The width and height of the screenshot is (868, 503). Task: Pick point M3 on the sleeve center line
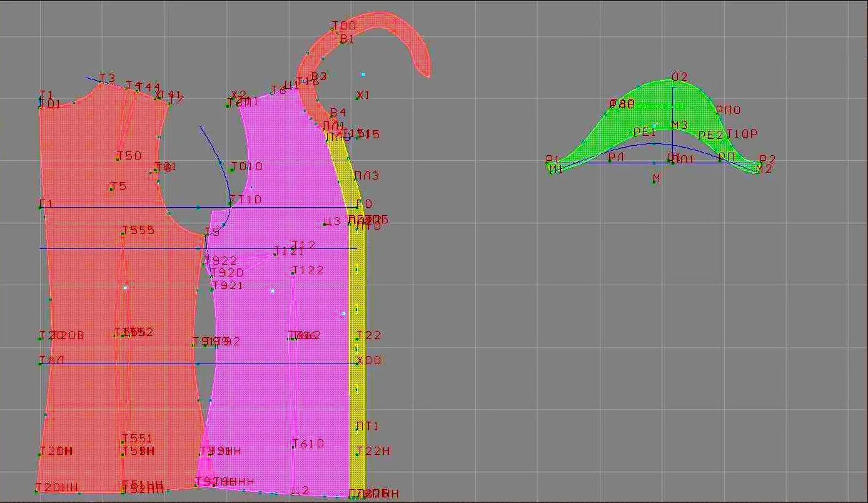[x=680, y=125]
